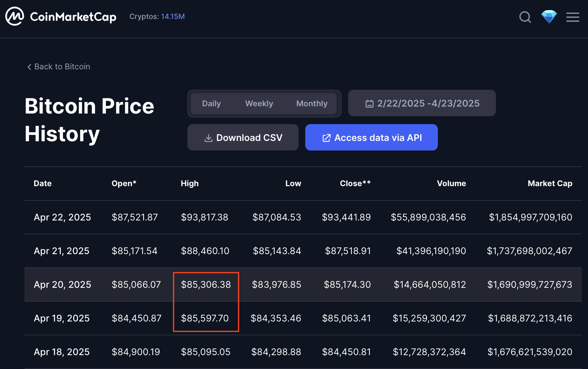Click the Close** column header

pos(355,184)
